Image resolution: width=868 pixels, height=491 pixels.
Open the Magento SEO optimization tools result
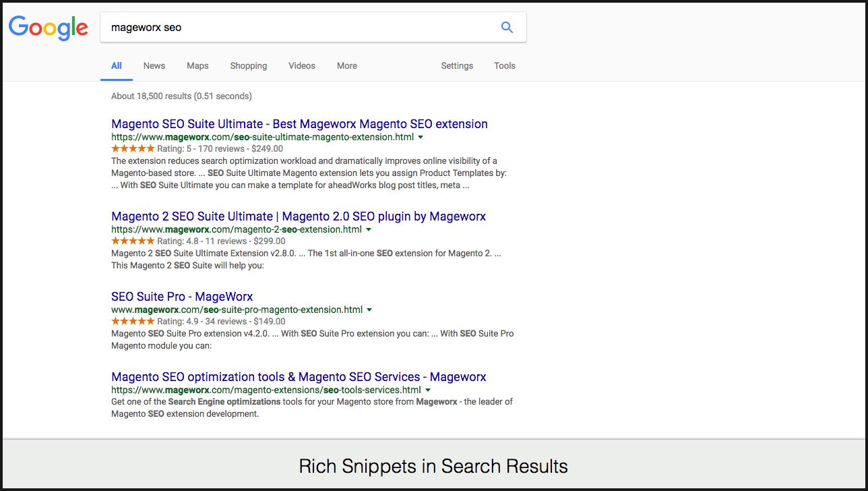tap(299, 377)
